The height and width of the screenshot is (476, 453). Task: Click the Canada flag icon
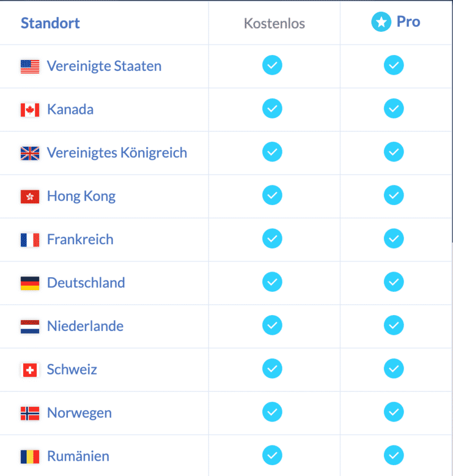point(30,110)
